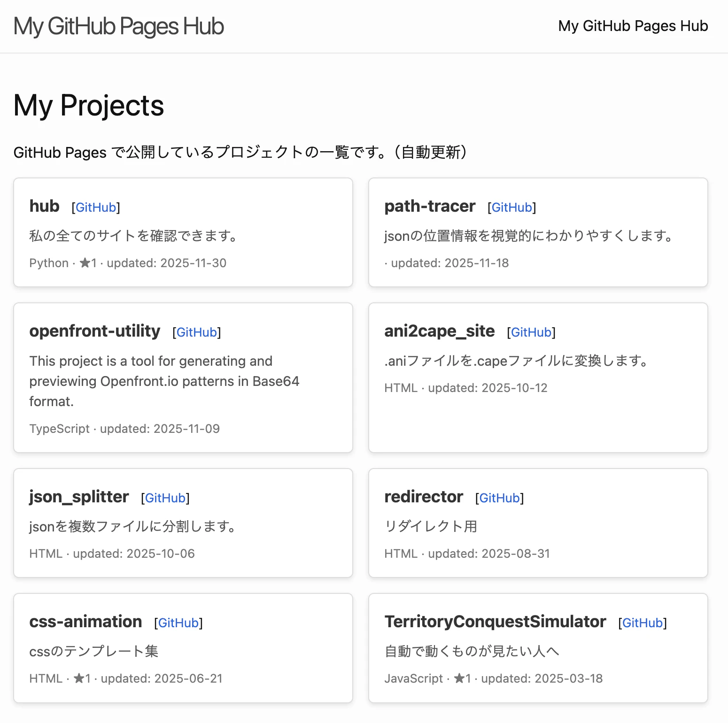Click the 'updated: 2025-08-31' text
The image size is (728, 723).
489,554
